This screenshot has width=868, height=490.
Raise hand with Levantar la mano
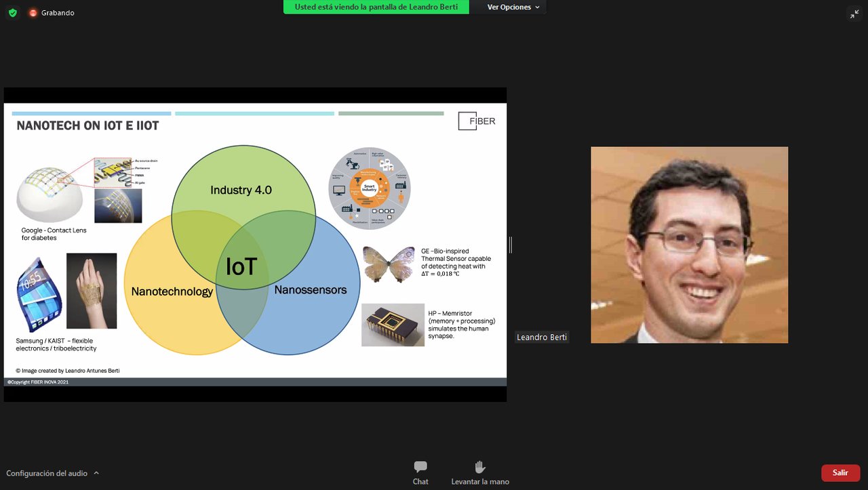coord(480,472)
